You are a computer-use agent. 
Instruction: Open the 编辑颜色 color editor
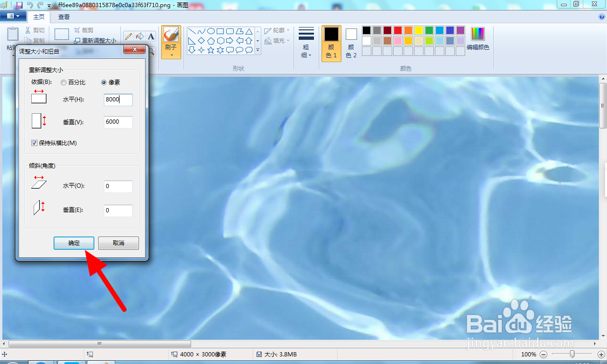coord(478,39)
